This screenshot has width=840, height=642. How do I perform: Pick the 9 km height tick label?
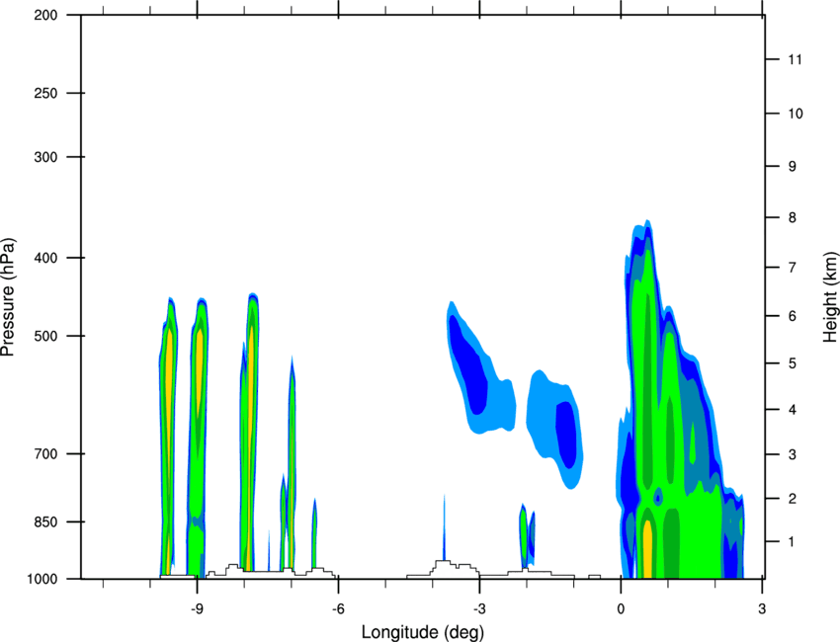[x=793, y=167]
